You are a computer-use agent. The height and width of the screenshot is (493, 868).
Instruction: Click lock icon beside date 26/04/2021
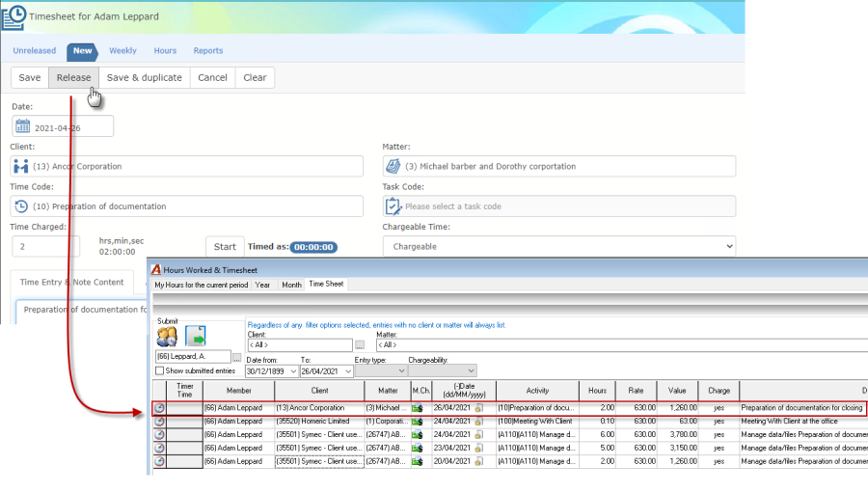[x=478, y=408]
